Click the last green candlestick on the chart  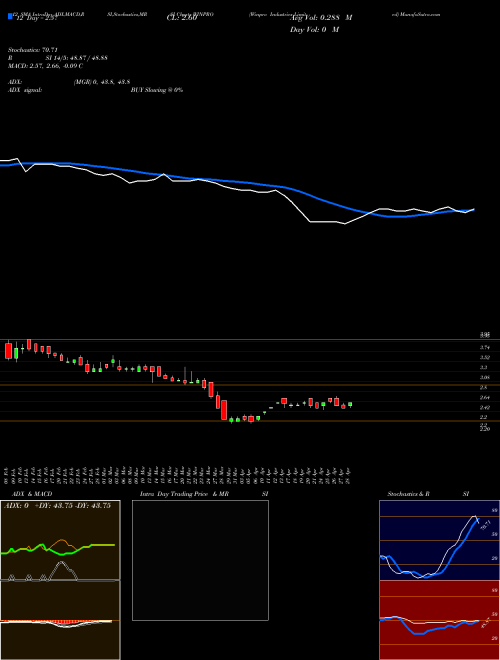pyautogui.click(x=350, y=405)
